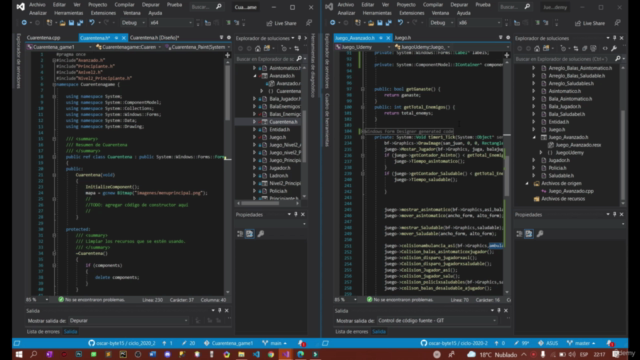Open x64 platform dropdown in left window
Image resolution: width=640 pixels, height=360 pixels.
[171, 23]
